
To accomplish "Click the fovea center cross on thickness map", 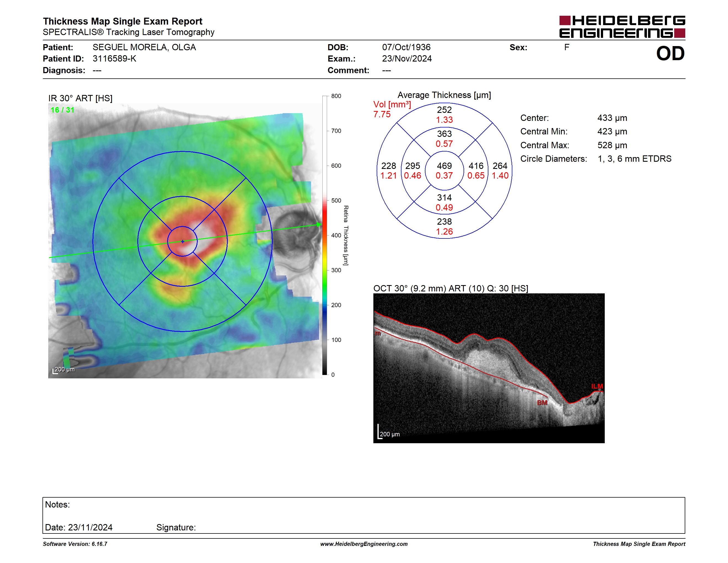I will [183, 241].
